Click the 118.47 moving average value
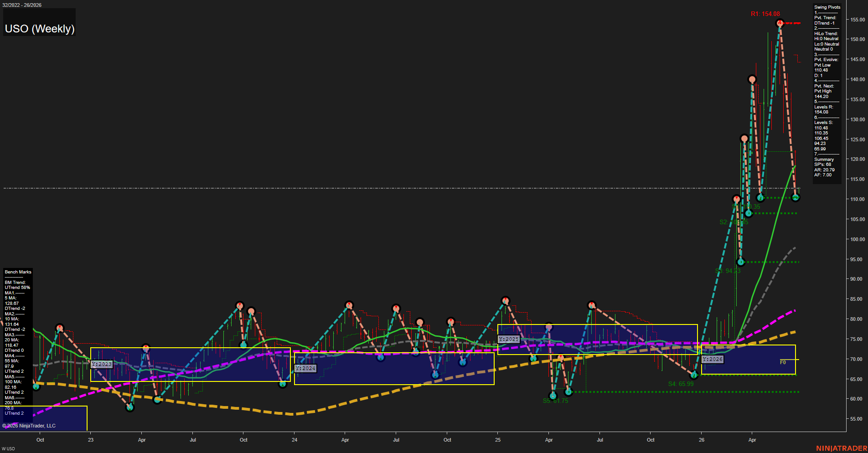 pos(11,345)
